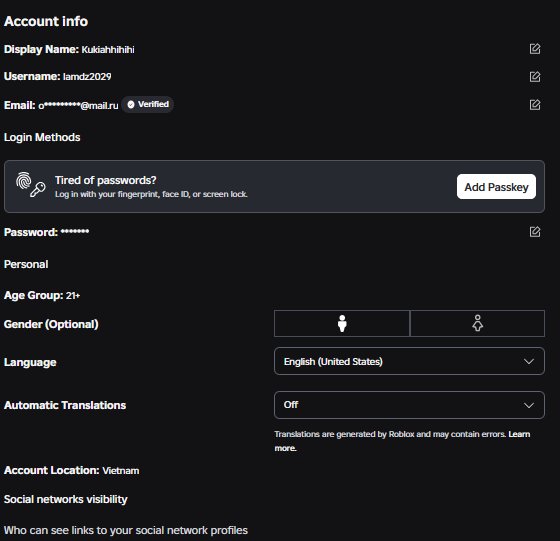Open the Learn more translations link
The height and width of the screenshot is (541, 560).
pyautogui.click(x=520, y=434)
